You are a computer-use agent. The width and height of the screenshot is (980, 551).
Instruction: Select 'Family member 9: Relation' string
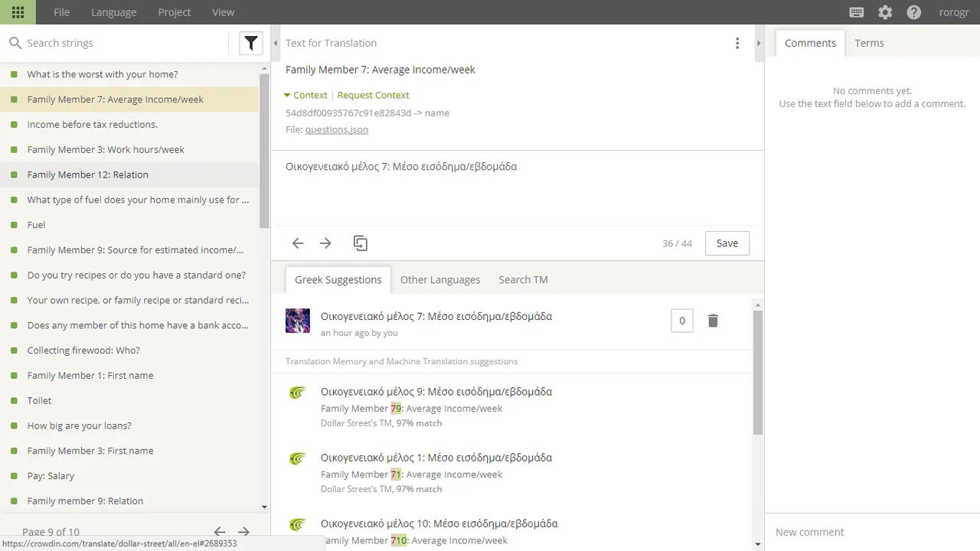[129, 500]
